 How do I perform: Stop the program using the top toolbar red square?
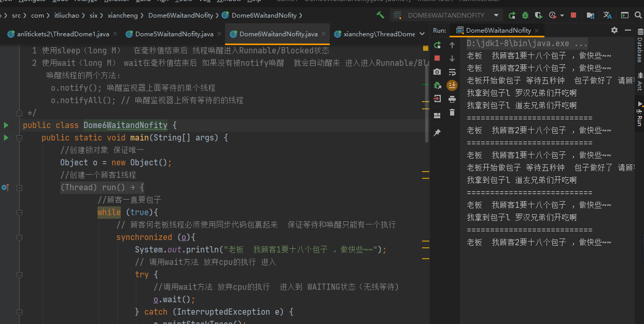pos(573,16)
